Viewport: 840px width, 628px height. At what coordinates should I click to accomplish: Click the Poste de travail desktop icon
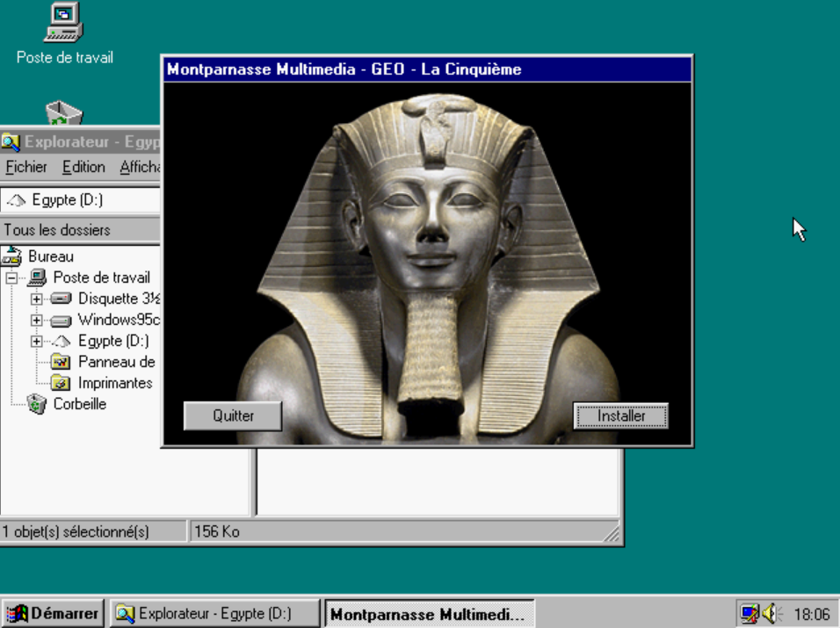click(x=64, y=23)
